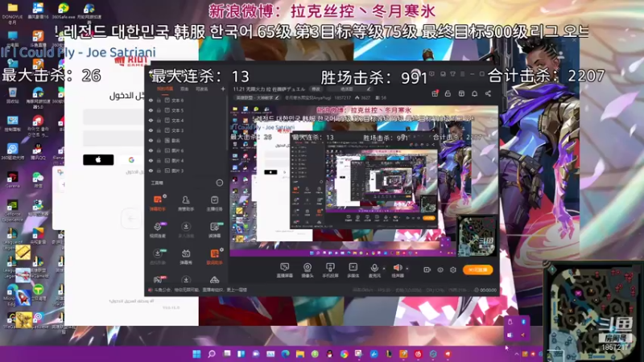The width and height of the screenshot is (644, 362).
Task: Select the 文本5 layer row
Action: (186, 110)
